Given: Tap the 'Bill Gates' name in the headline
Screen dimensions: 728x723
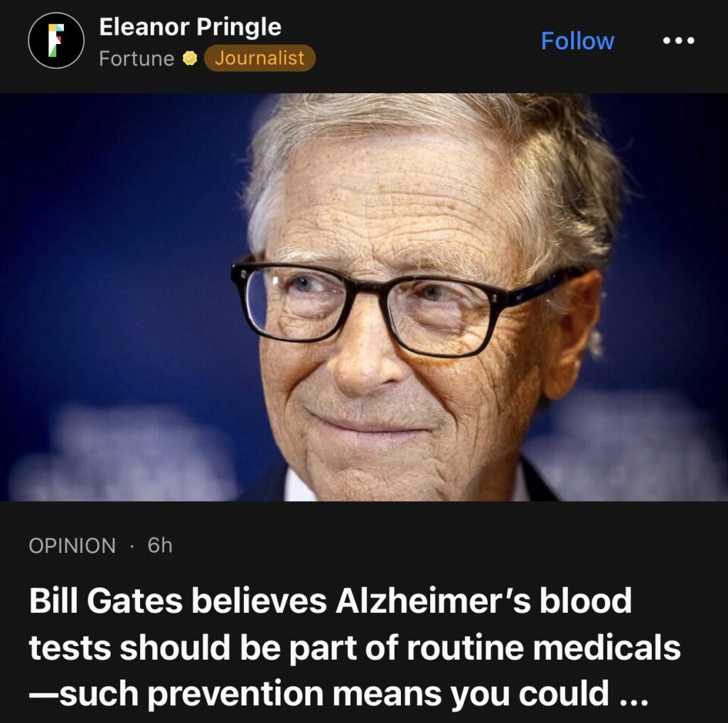Looking at the screenshot, I should click(105, 601).
